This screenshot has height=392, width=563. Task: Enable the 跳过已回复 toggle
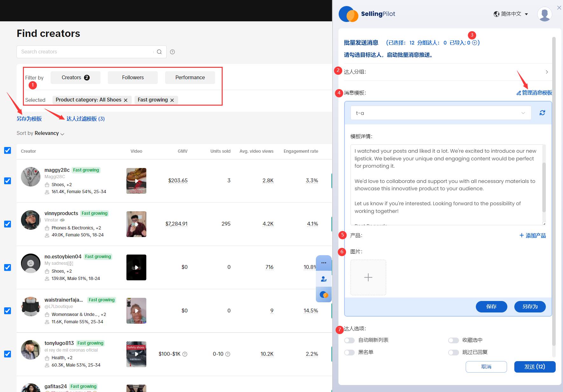pyautogui.click(x=454, y=353)
